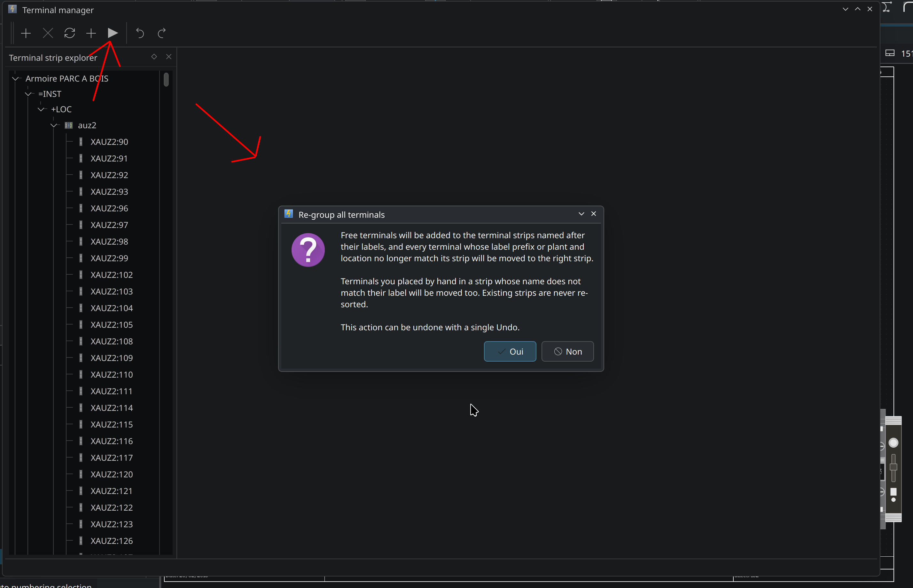Select the auz2 terminal strip icon
The width and height of the screenshot is (913, 588).
pos(69,125)
